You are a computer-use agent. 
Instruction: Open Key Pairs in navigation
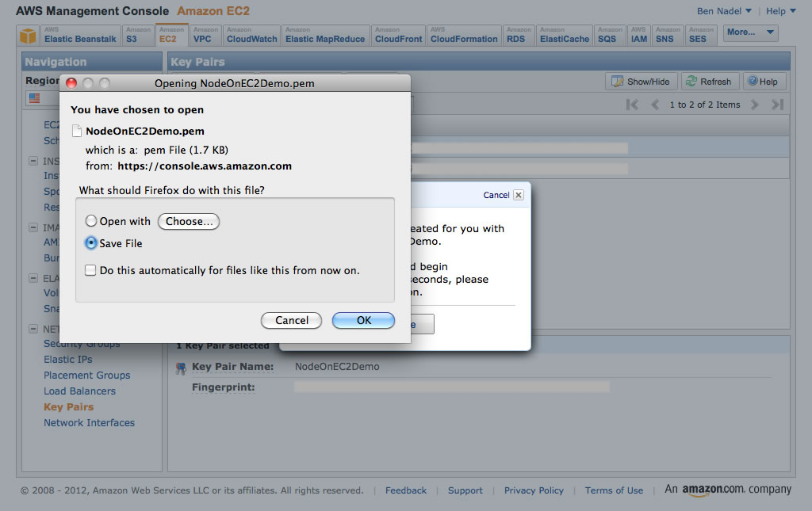click(x=69, y=406)
